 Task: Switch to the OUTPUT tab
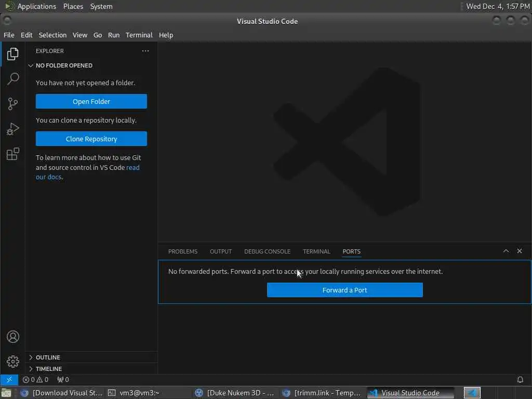pyautogui.click(x=221, y=251)
